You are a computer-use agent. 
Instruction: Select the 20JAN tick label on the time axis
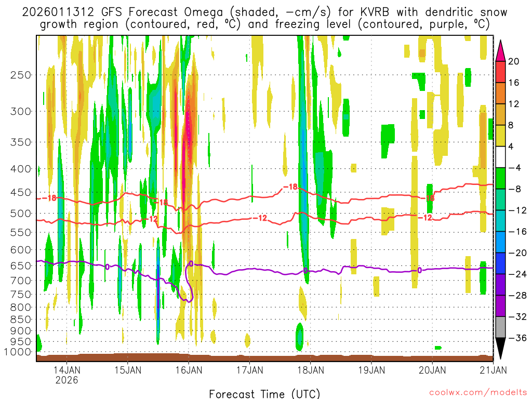(x=432, y=370)
